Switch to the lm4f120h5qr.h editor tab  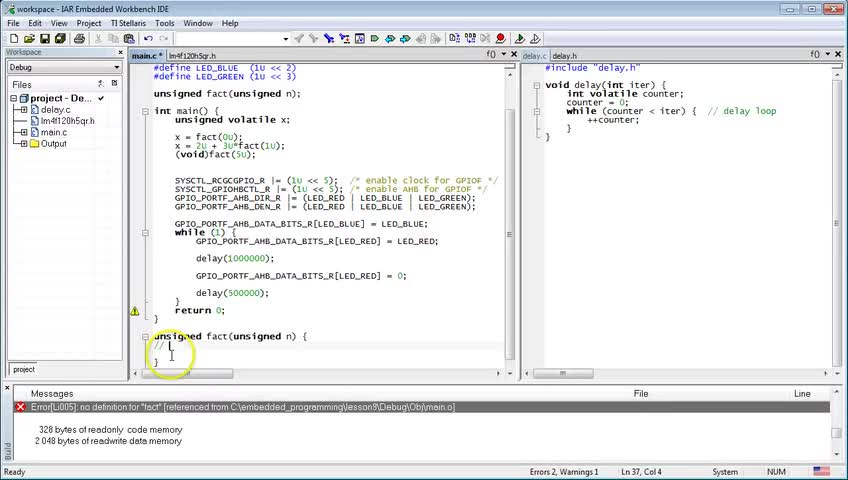pyautogui.click(x=192, y=56)
